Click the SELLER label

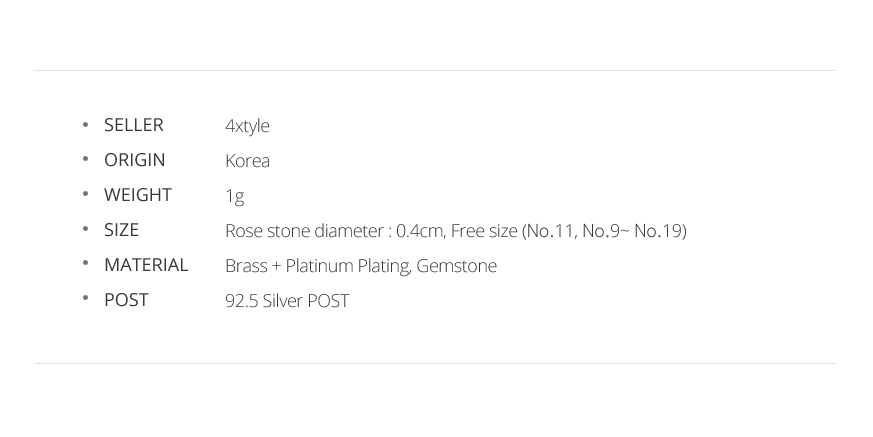click(133, 125)
